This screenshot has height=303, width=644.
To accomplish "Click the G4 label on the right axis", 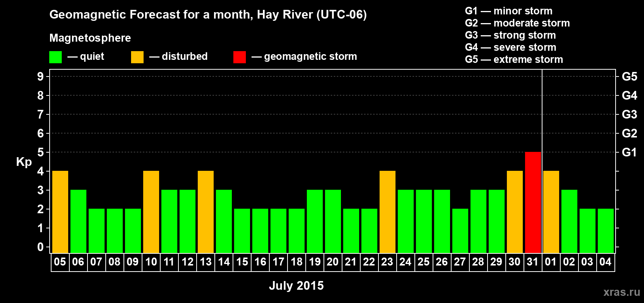I will click(629, 95).
